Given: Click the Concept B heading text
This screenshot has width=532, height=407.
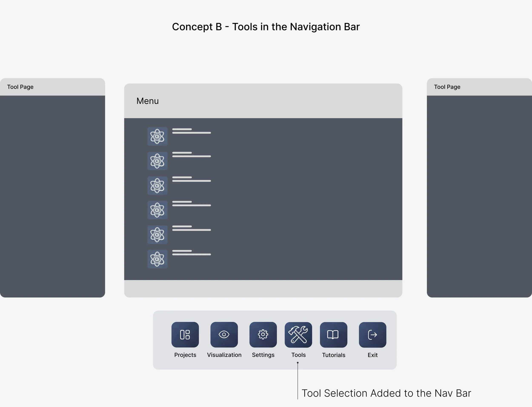Looking at the screenshot, I should 266,27.
